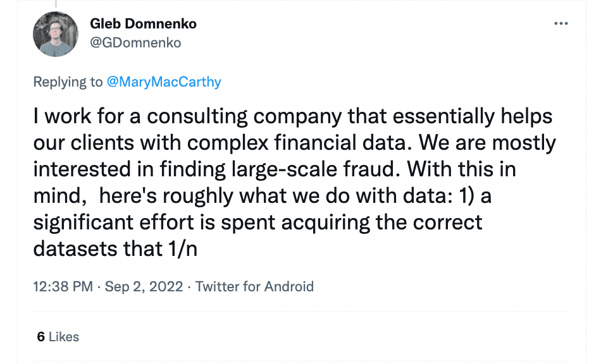Click the Sep 2, 2022 date
This screenshot has height=364, width=601.
tap(144, 286)
